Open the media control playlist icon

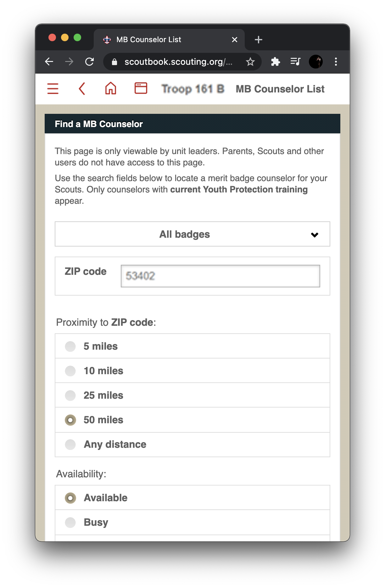pyautogui.click(x=295, y=62)
